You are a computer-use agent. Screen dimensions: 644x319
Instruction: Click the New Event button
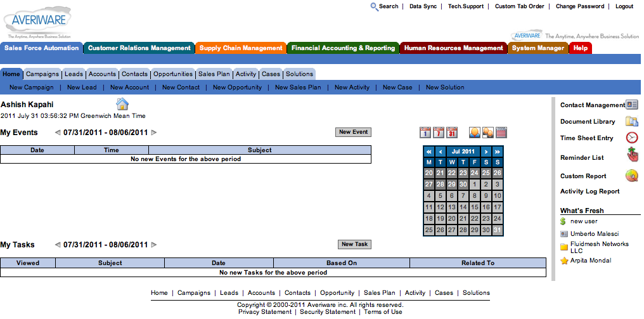click(354, 132)
